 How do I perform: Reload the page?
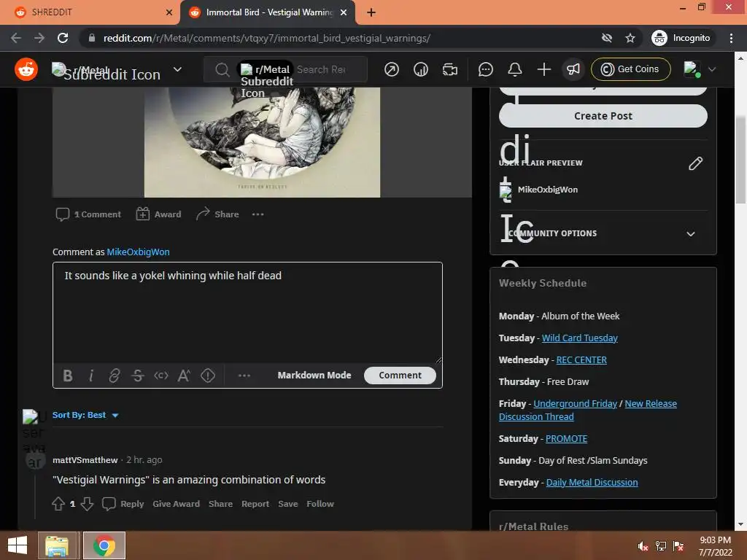click(63, 38)
